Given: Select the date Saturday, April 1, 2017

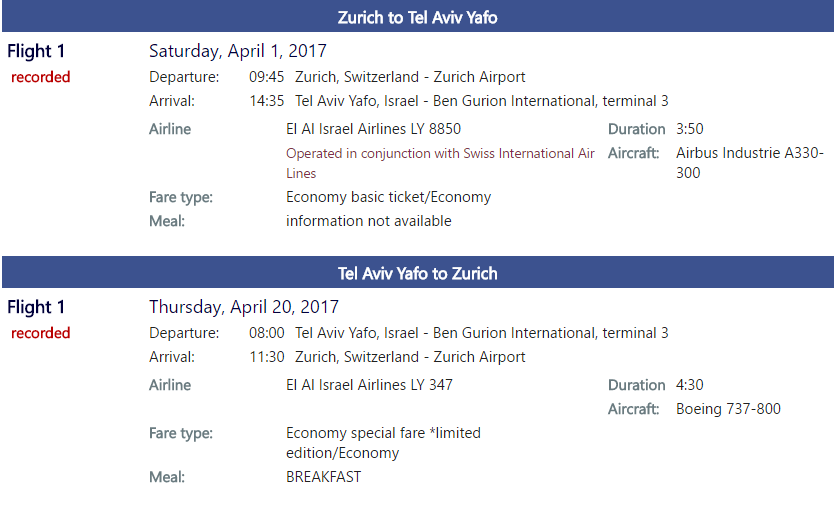Looking at the screenshot, I should (238, 51).
